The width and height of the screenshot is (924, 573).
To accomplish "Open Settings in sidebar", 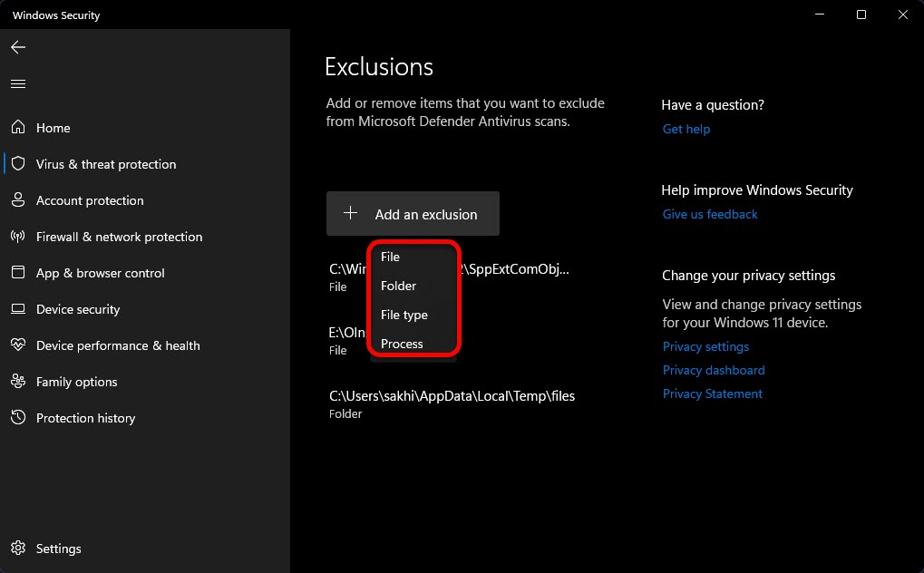I will click(145, 549).
